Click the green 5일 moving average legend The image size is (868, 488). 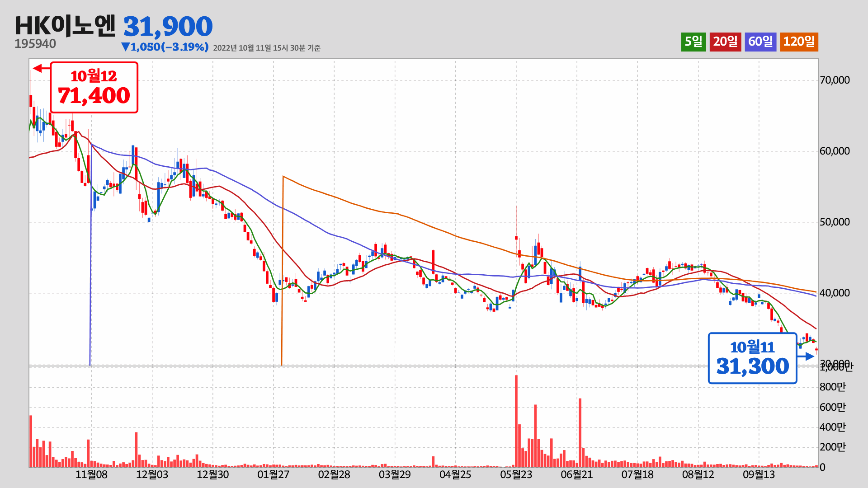pyautogui.click(x=693, y=42)
